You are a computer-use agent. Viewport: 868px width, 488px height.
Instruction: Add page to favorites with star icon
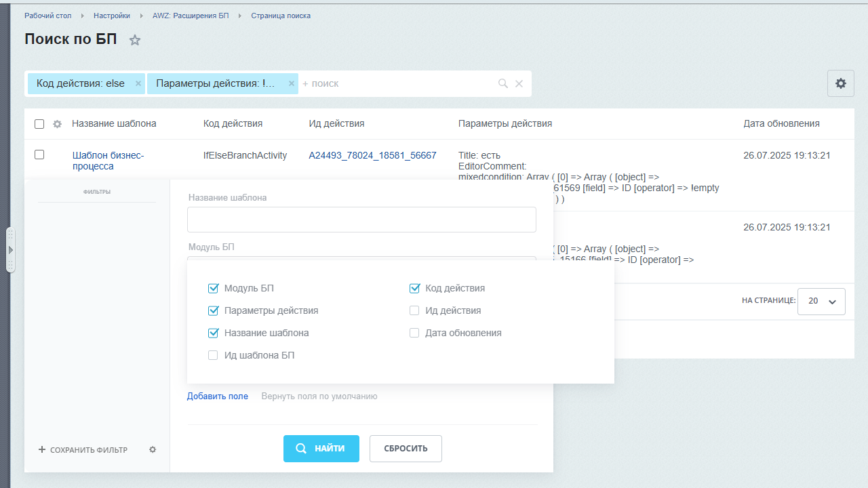coord(135,40)
